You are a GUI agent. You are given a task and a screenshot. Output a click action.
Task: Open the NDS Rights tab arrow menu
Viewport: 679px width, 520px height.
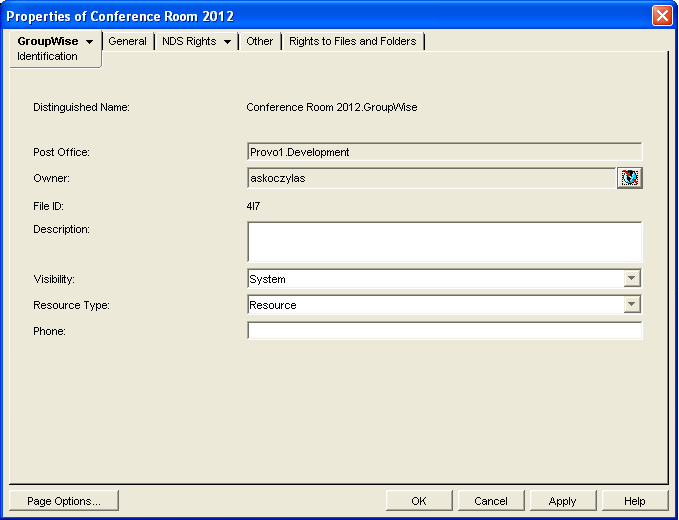(x=227, y=42)
